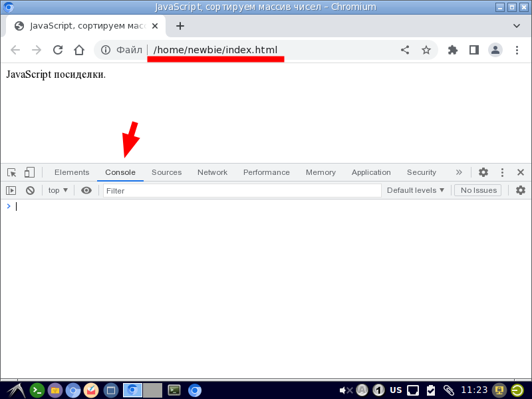Toggle the browser side panel
This screenshot has height=399, width=532.
point(474,51)
